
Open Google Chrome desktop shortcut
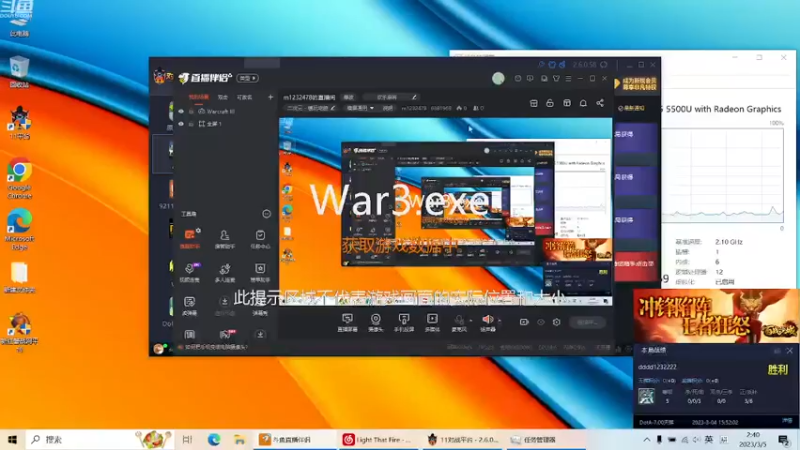point(19,178)
